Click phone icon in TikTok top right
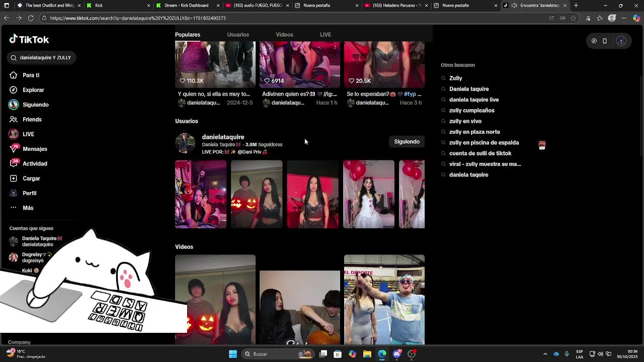644x362 pixels. (605, 41)
